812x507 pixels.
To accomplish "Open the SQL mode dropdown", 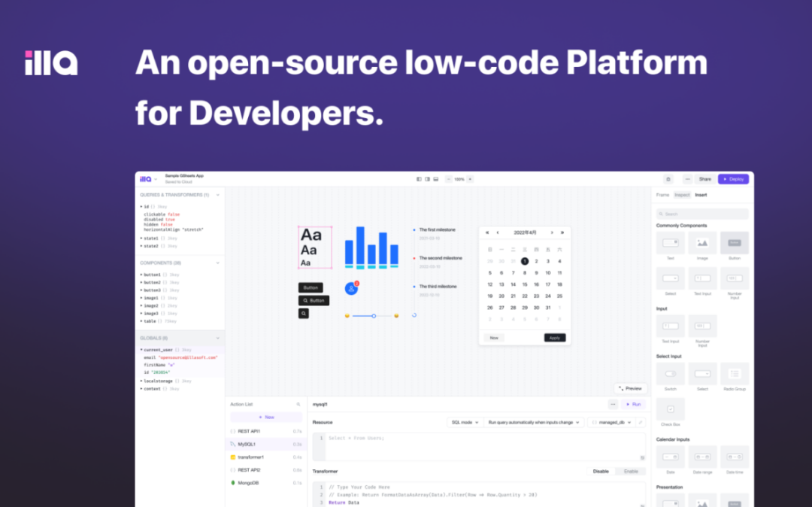I will coord(464,423).
